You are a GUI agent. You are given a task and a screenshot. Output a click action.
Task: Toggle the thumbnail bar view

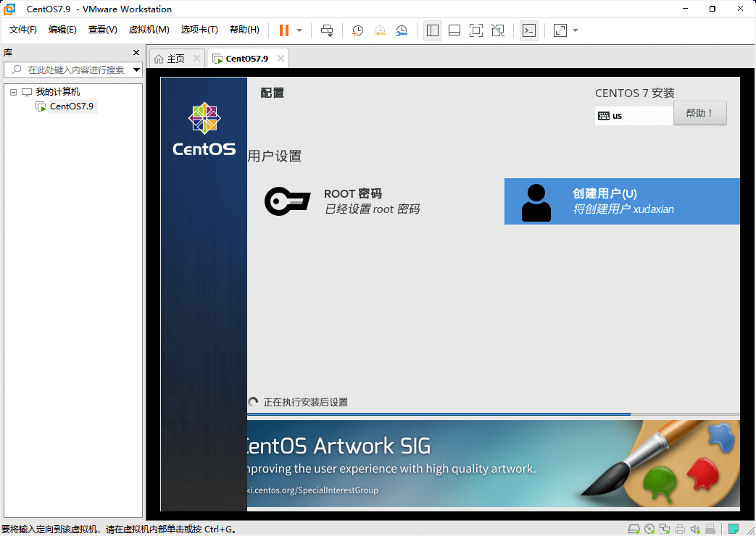454,30
